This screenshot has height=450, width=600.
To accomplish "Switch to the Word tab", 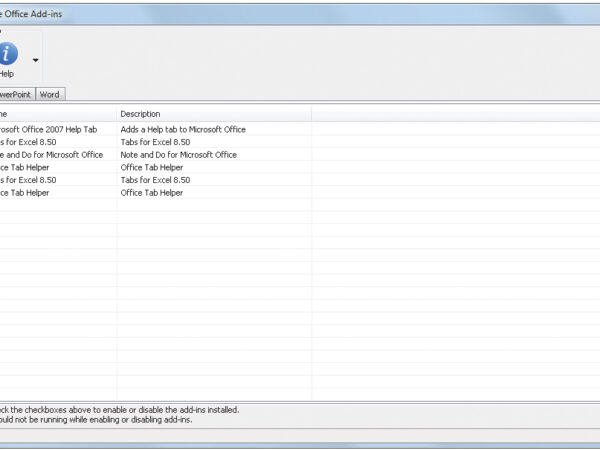I will click(50, 94).
